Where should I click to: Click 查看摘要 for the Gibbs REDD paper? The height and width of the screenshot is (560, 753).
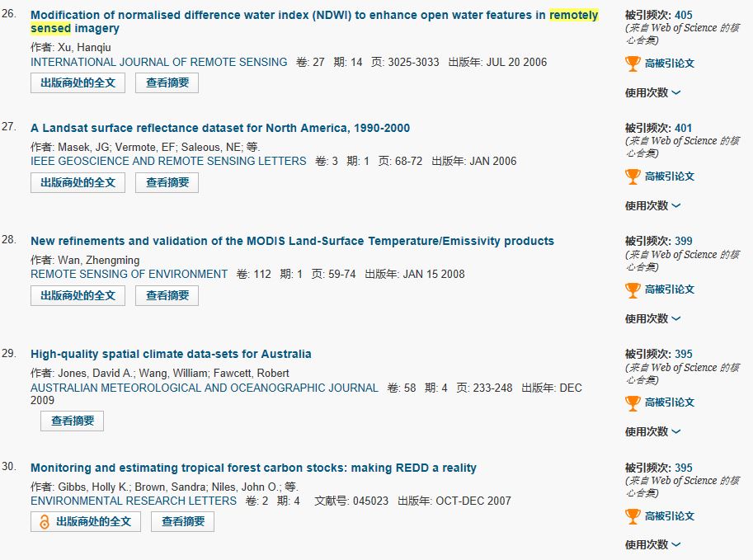182,521
